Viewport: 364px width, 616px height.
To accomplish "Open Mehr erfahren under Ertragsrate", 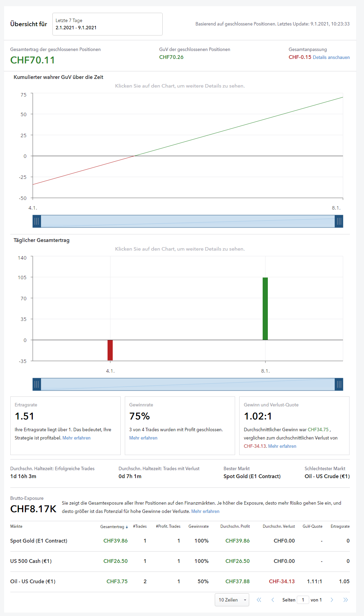I will (x=77, y=438).
